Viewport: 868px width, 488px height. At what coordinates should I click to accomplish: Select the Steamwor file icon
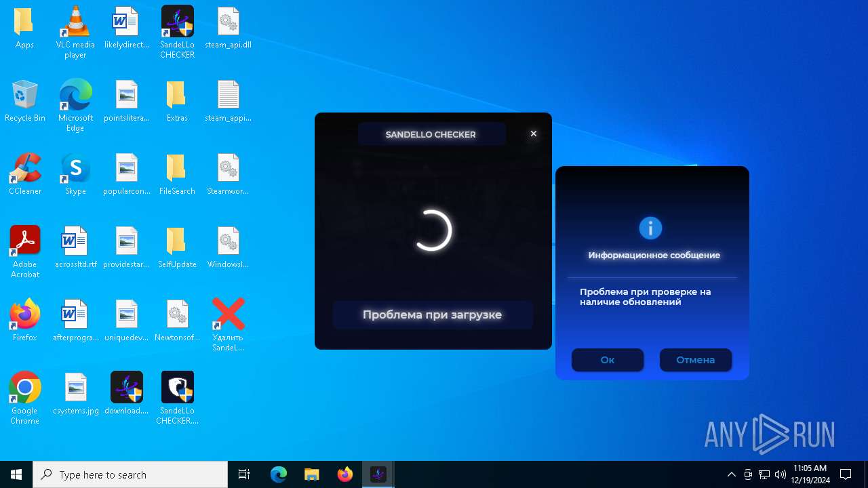[228, 174]
